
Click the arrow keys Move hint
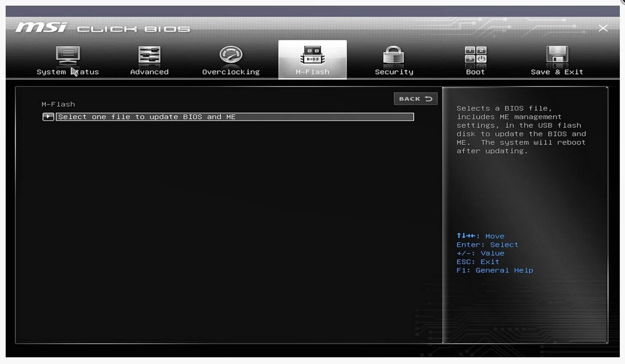[x=480, y=236]
